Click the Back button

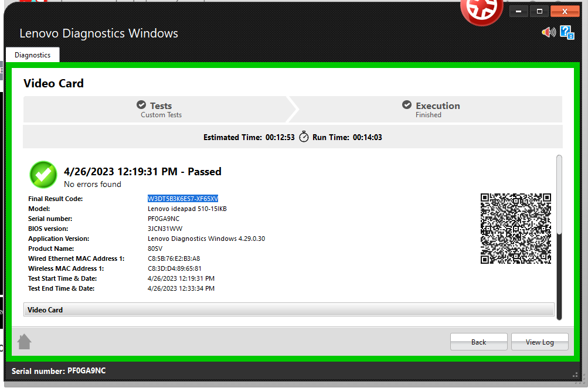[479, 342]
